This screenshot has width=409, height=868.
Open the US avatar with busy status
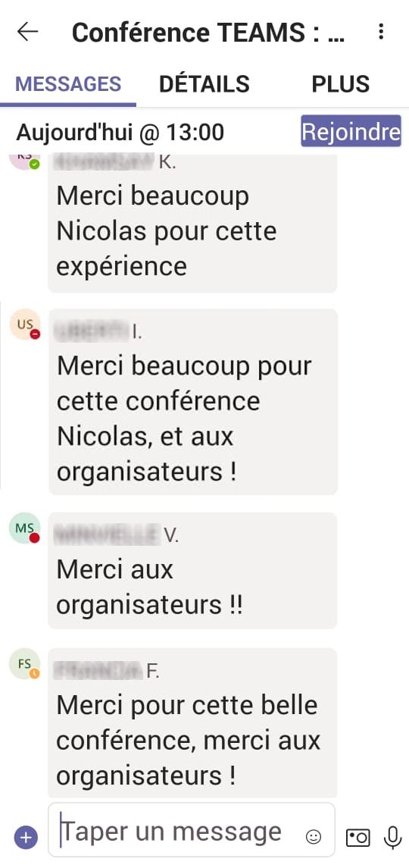tap(26, 325)
